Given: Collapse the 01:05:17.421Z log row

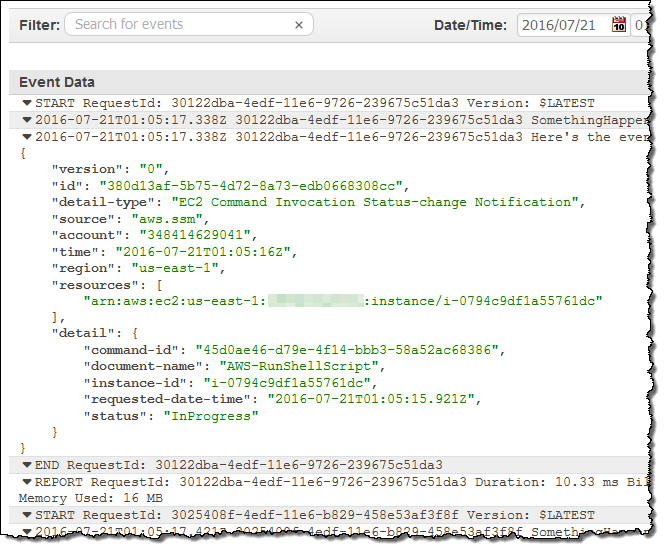Looking at the screenshot, I should coord(27,531).
